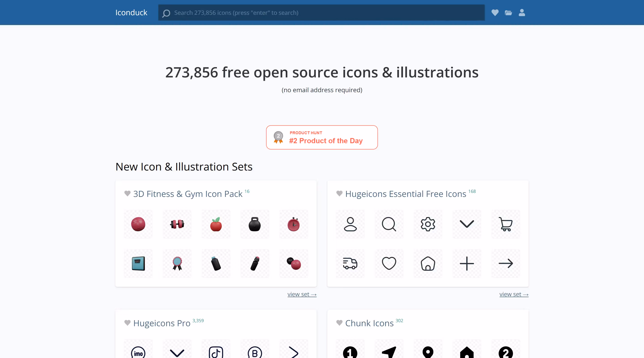The height and width of the screenshot is (358, 644).
Task: Select the red medicine ball 3D icon
Action: 138,224
